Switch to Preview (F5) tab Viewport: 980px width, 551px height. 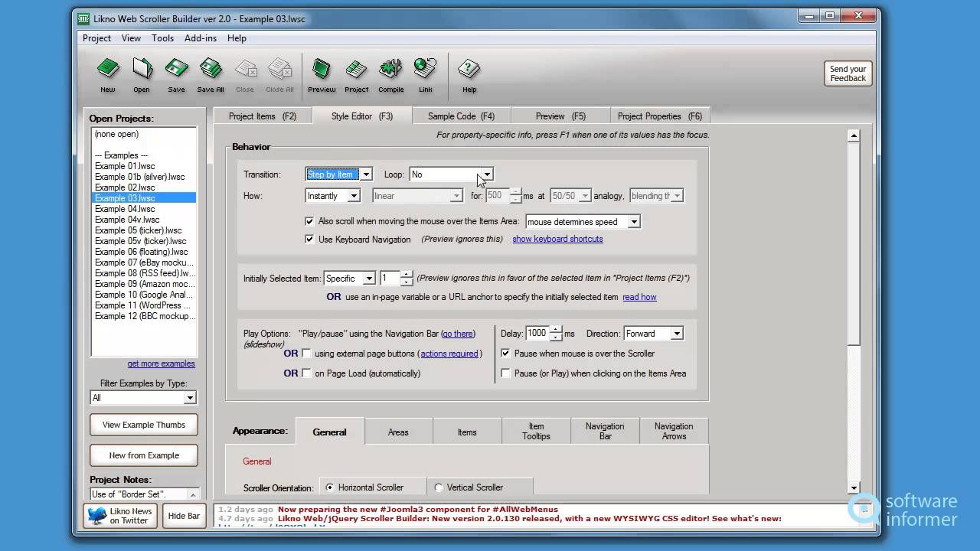[x=560, y=116]
